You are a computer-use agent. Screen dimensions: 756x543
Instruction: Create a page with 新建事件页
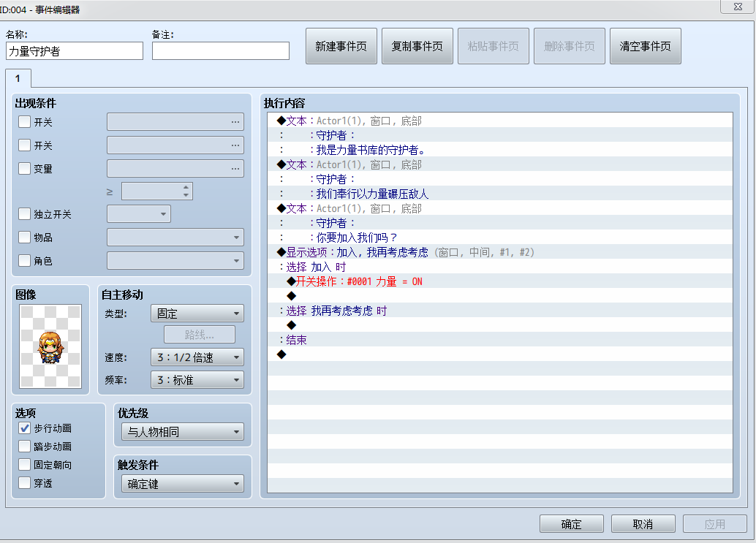[341, 46]
